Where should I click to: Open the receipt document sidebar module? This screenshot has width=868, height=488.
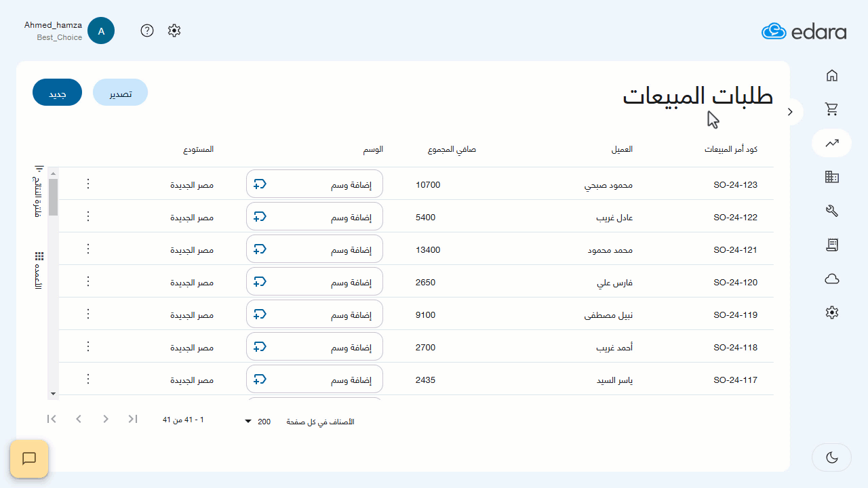pyautogui.click(x=832, y=245)
